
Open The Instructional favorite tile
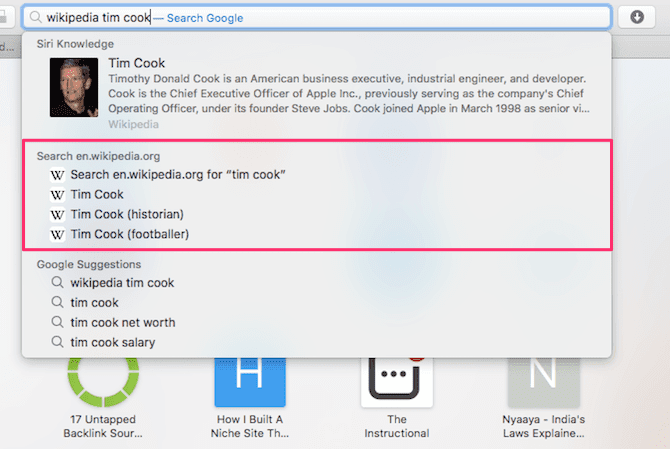coord(397,397)
